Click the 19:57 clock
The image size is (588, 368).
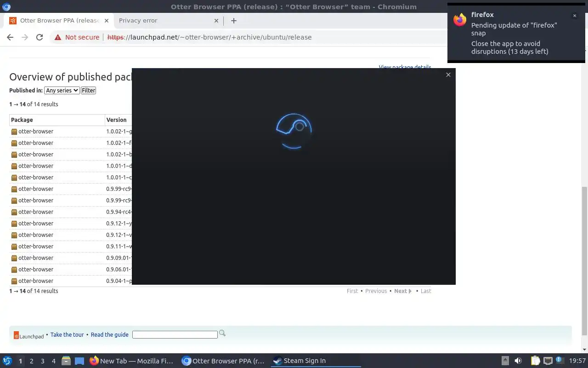click(x=577, y=361)
